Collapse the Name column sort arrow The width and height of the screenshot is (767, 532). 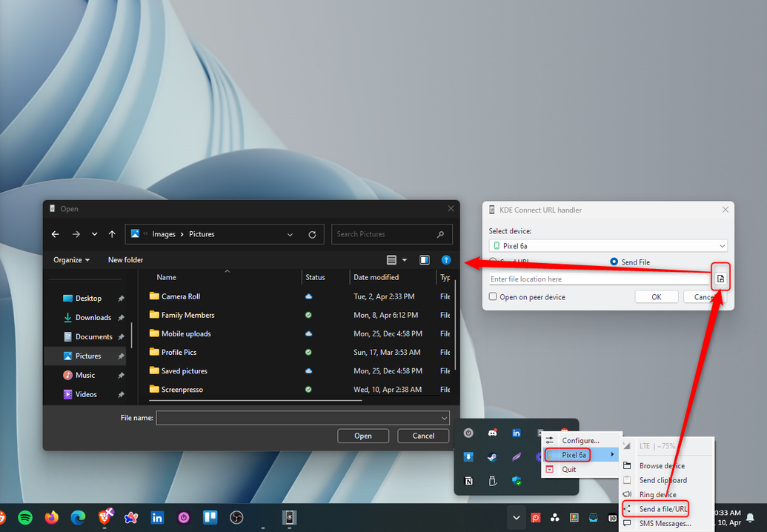point(227,271)
